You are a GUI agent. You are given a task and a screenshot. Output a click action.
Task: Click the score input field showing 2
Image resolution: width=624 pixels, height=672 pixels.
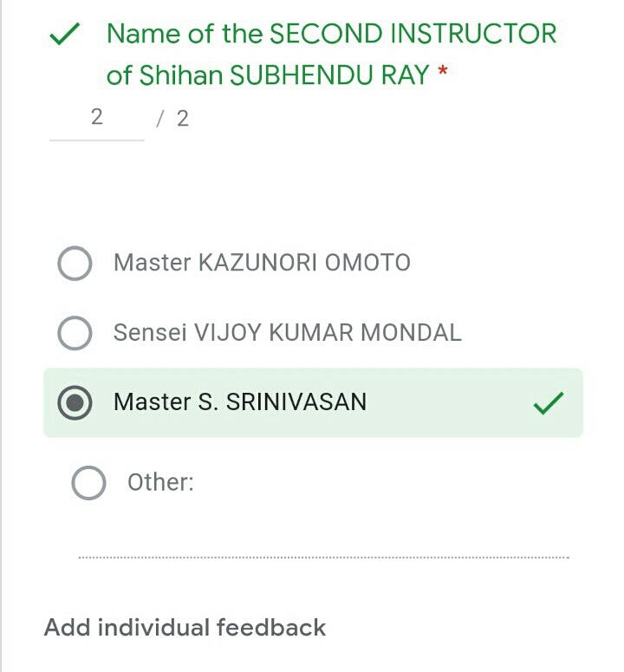[x=96, y=118]
